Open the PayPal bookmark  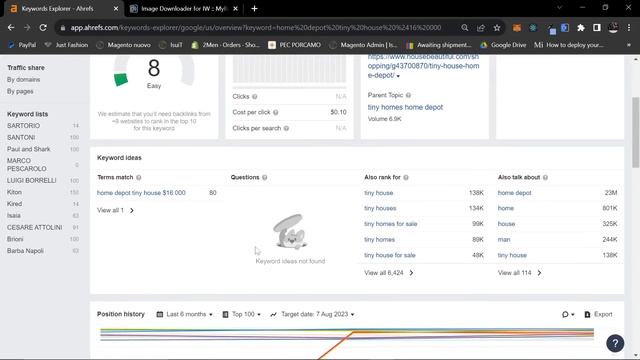pyautogui.click(x=22, y=45)
